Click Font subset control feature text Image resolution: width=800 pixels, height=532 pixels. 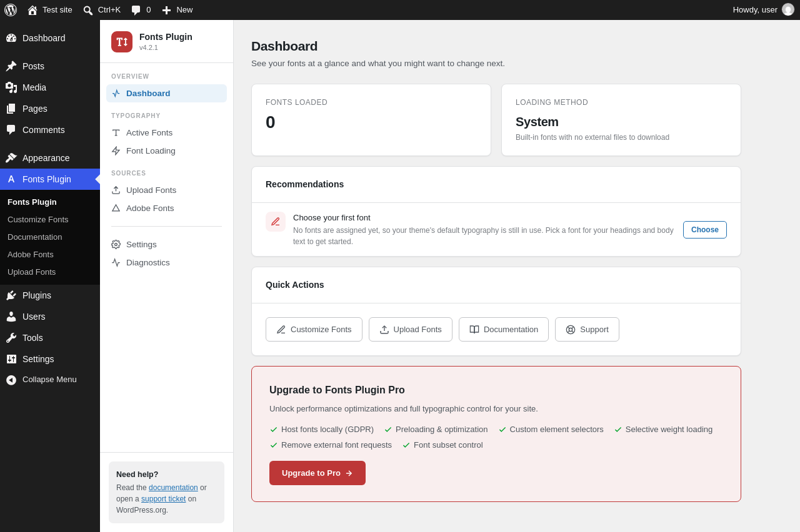click(448, 445)
